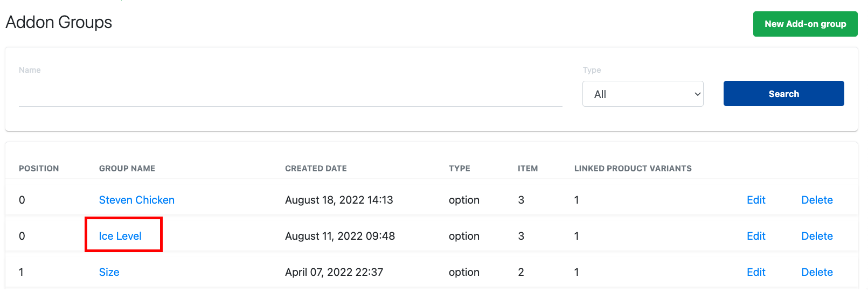Edit the Steven Chicken addon group
The height and width of the screenshot is (306, 868).
(x=756, y=200)
